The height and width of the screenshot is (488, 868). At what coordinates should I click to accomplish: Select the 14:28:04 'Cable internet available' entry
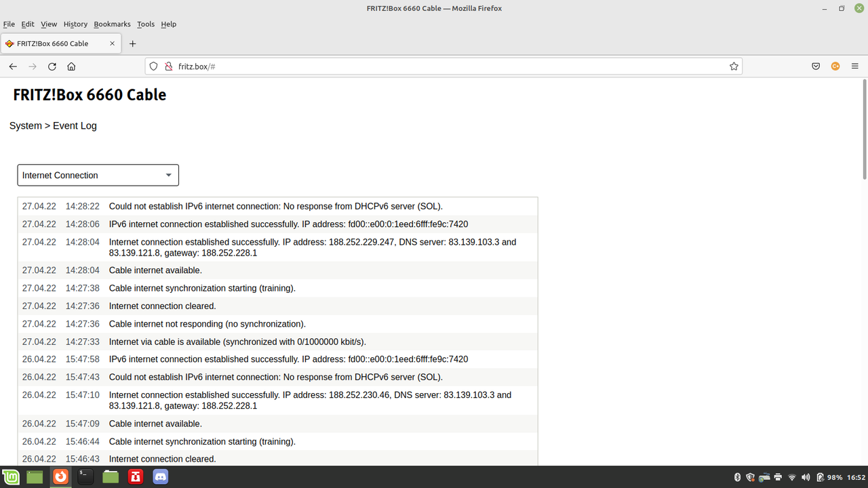tap(277, 270)
